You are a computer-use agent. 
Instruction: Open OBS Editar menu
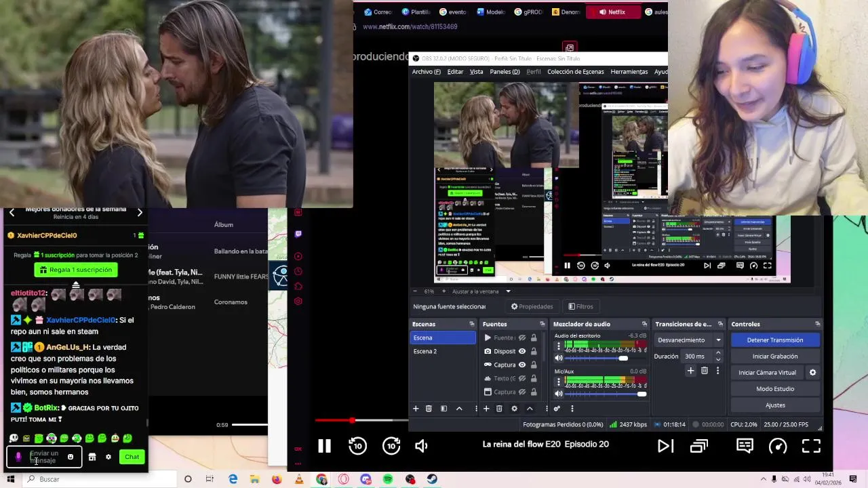[x=455, y=72]
